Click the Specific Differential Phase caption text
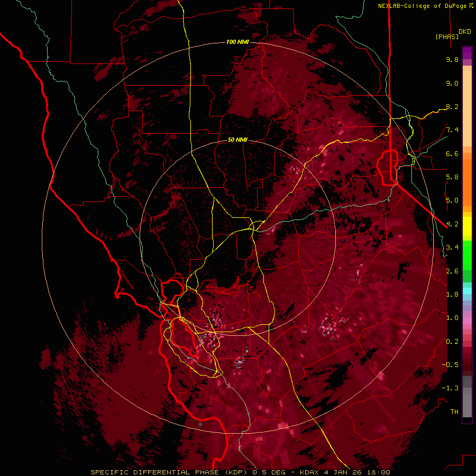The height and width of the screenshot is (476, 476). tap(240, 472)
